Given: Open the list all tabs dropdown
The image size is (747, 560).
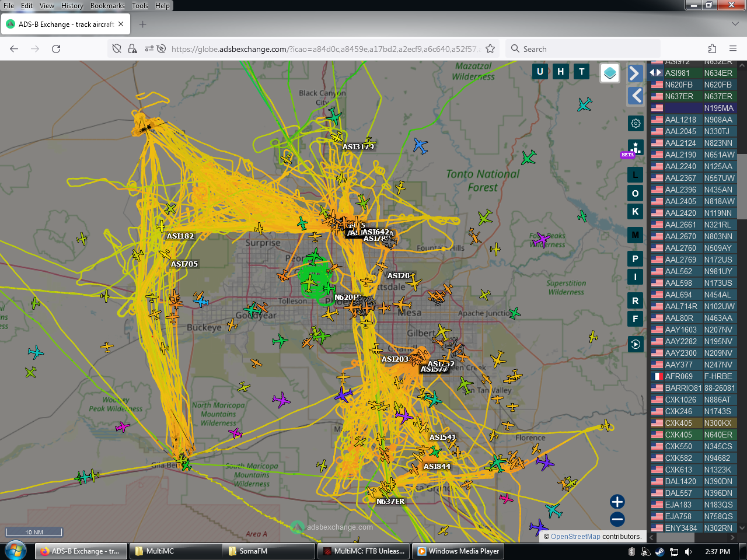Looking at the screenshot, I should (x=735, y=24).
